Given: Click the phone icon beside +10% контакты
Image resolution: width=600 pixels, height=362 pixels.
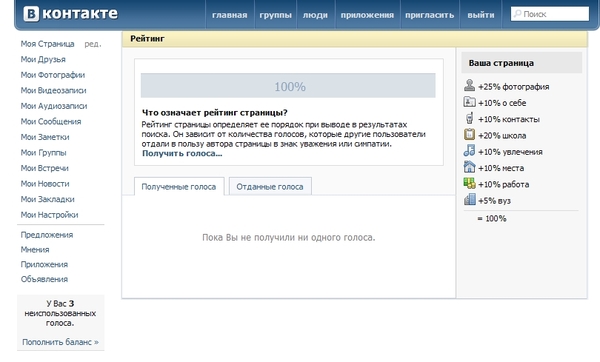Looking at the screenshot, I should point(470,118).
